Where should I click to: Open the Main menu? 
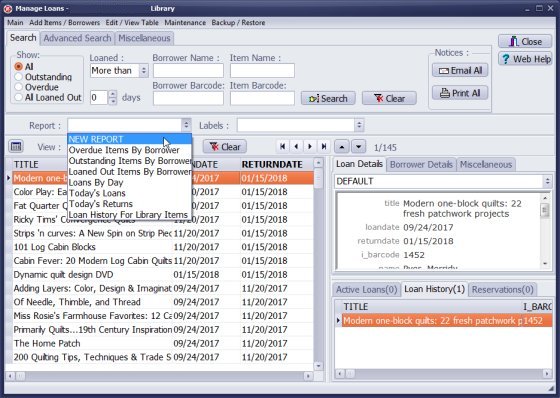(x=15, y=23)
